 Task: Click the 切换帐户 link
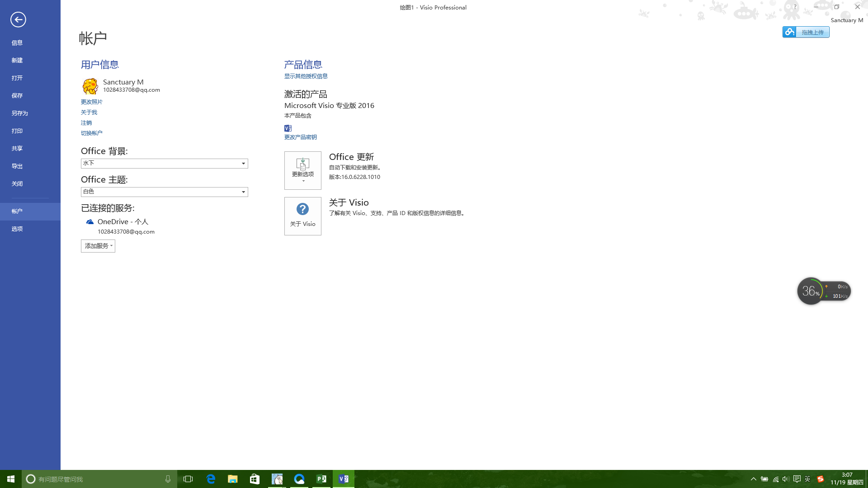(92, 133)
